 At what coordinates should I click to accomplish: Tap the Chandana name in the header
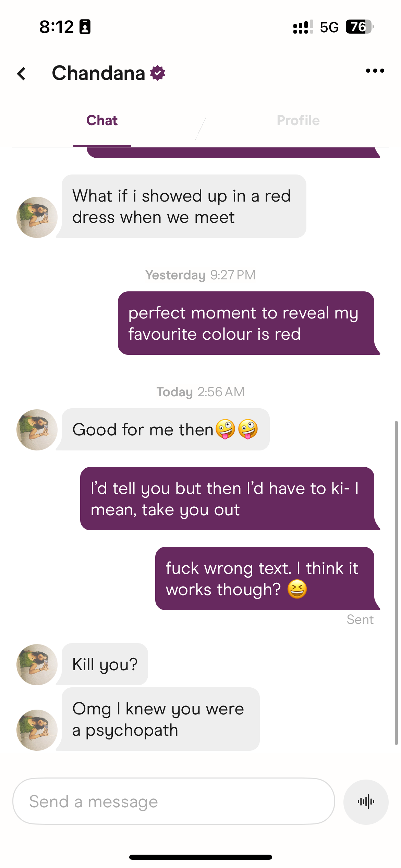point(99,73)
